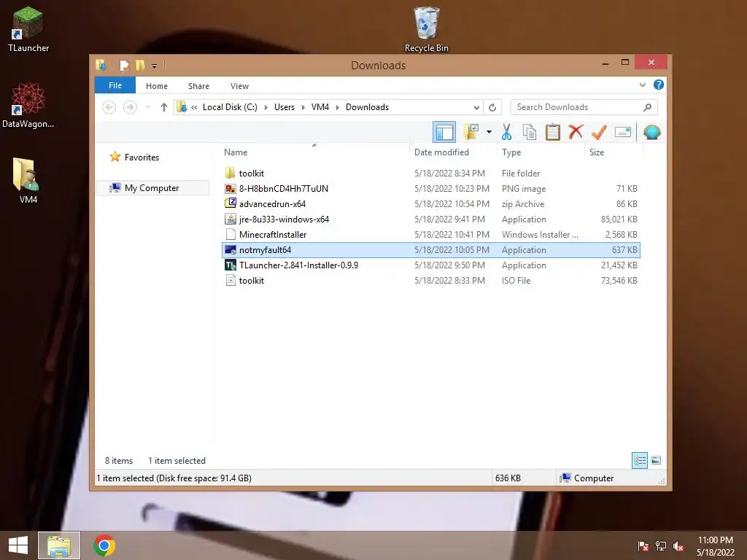Click the search magnifier icon
747x560 pixels.
(x=648, y=107)
